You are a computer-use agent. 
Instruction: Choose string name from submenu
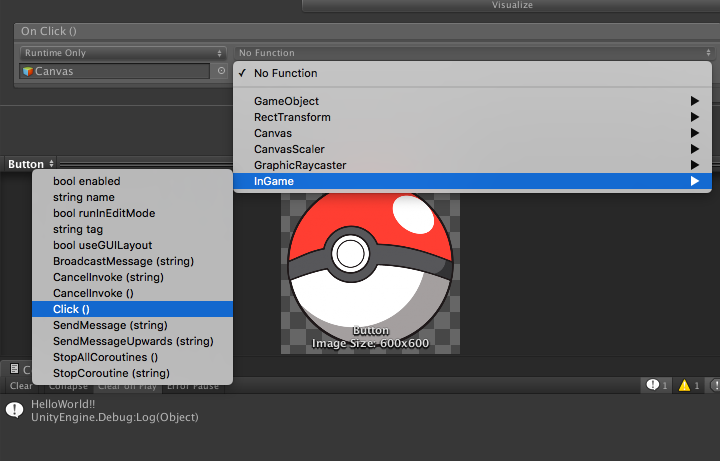click(x=132, y=197)
